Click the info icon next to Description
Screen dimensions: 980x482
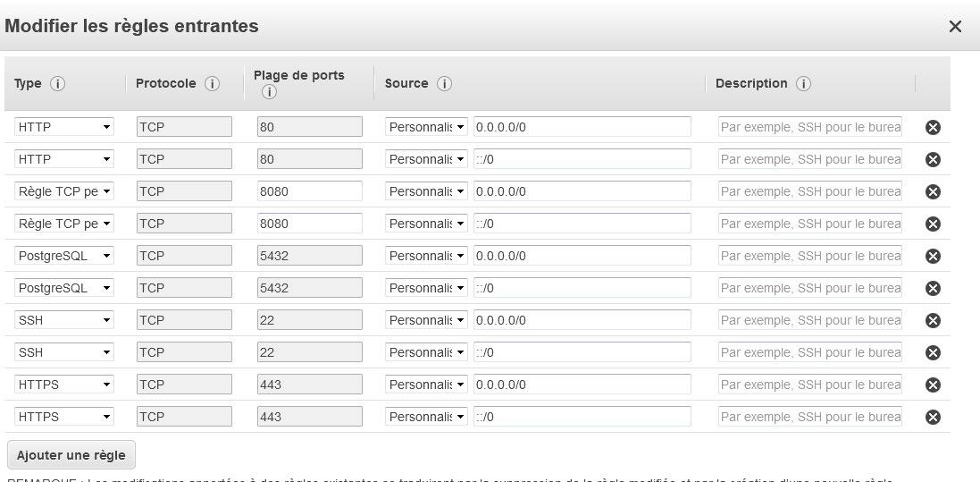[804, 84]
